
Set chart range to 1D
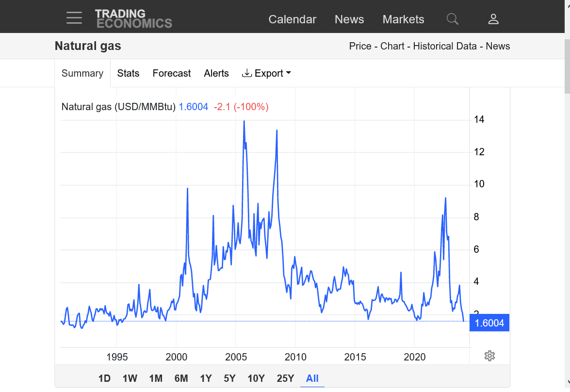104,378
